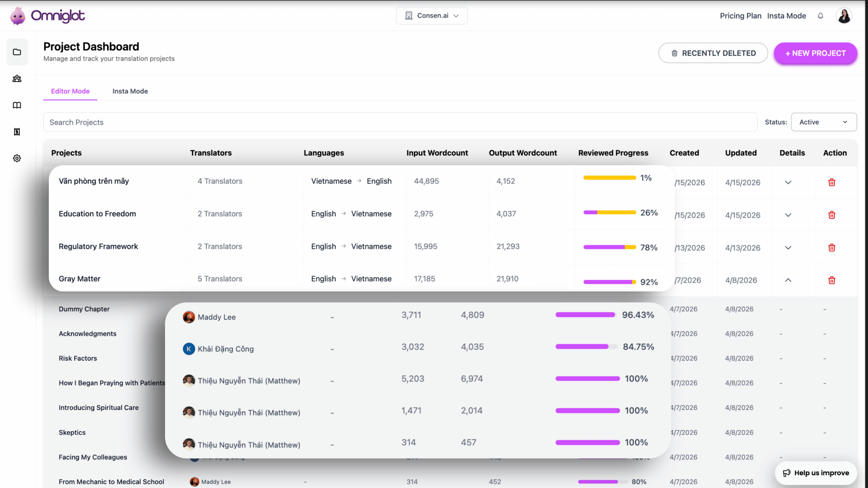Switch to the Insta Mode tab
Image resolution: width=868 pixels, height=488 pixels.
(130, 91)
